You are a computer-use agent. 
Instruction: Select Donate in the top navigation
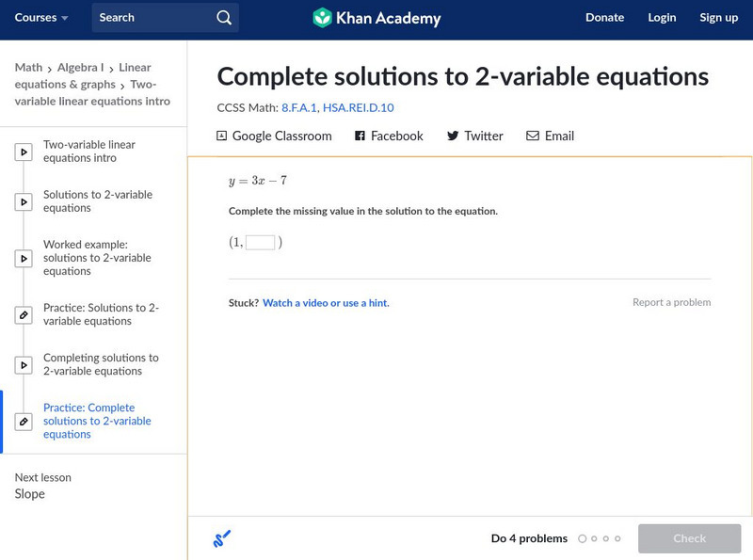click(604, 17)
